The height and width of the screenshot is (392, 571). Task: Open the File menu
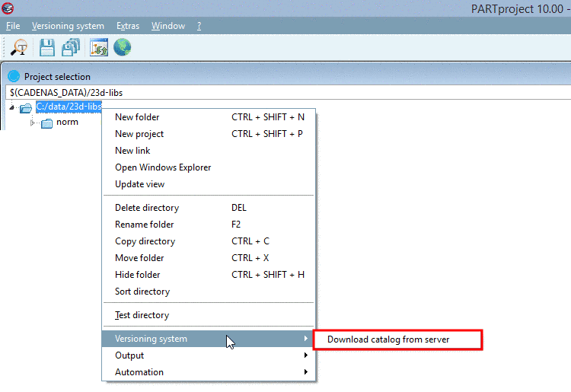click(x=13, y=26)
